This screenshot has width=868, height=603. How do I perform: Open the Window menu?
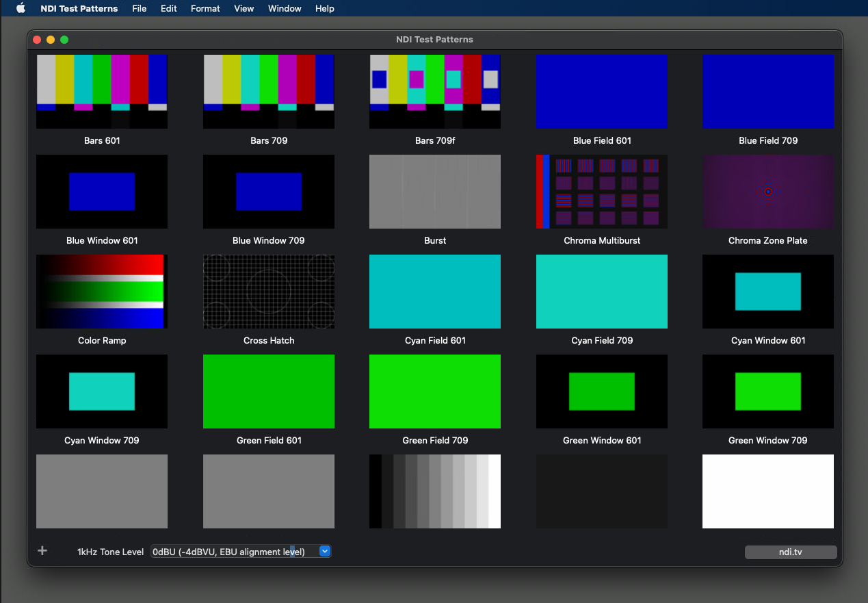click(285, 8)
